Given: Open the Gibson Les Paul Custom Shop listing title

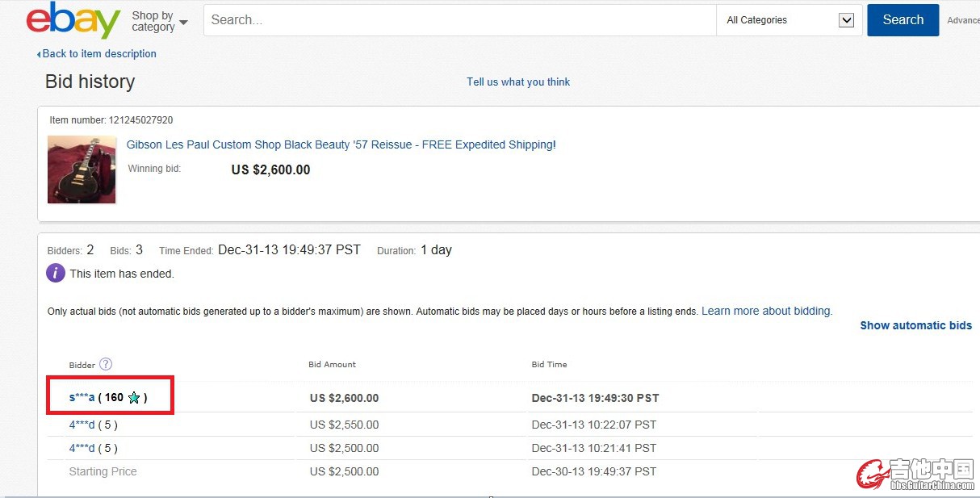Looking at the screenshot, I should (x=341, y=144).
